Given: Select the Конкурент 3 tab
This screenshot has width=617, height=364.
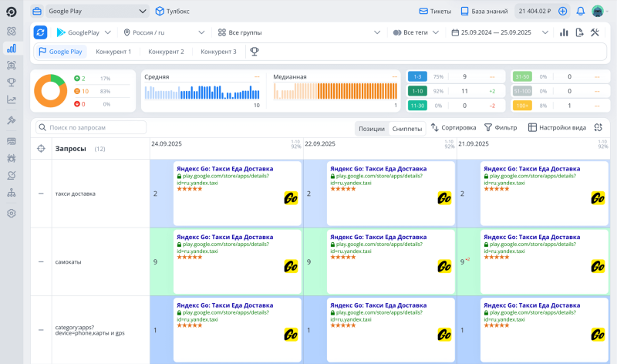Looking at the screenshot, I should point(218,52).
